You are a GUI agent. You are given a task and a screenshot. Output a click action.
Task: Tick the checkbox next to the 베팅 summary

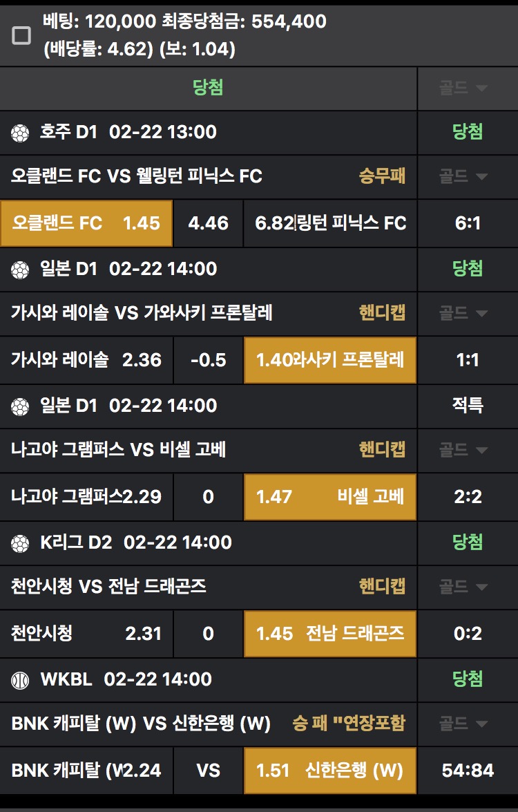[22, 35]
